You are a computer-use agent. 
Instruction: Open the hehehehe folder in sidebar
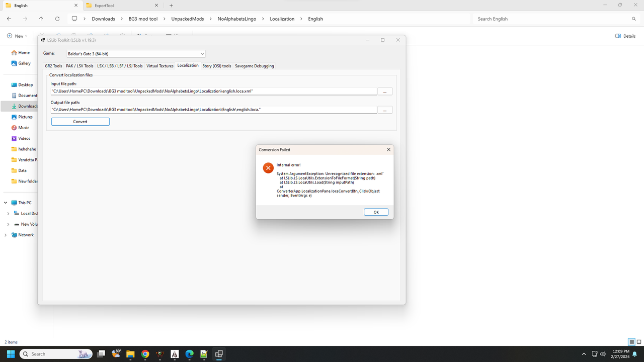click(x=24, y=149)
